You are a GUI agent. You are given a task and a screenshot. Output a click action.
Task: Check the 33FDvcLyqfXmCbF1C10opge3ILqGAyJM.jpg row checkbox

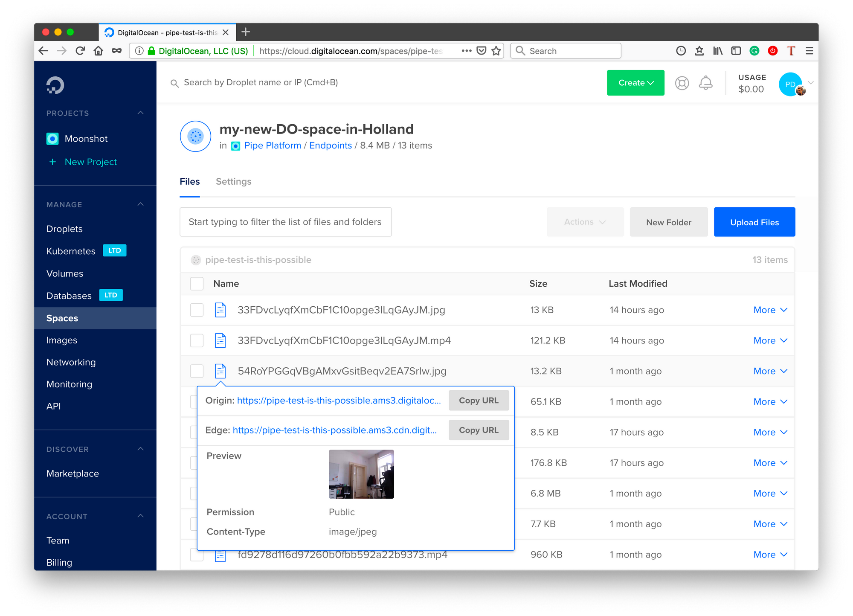click(x=197, y=310)
